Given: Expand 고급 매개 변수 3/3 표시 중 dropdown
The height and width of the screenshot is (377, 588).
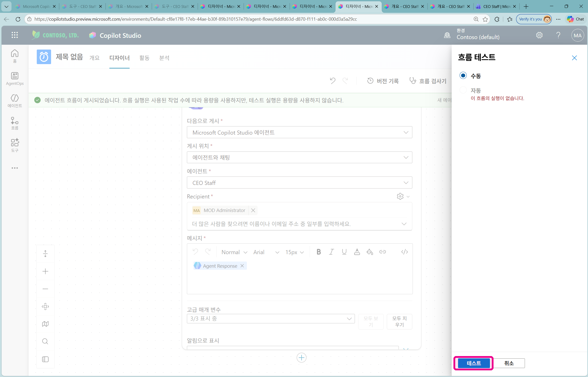Looking at the screenshot, I should coord(271,319).
